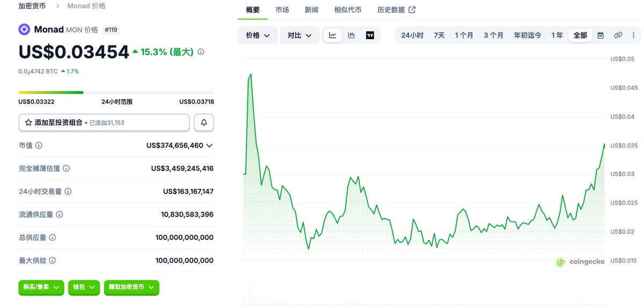Screen dimensions: 644x306
Task: Click info icon beside 最大供给
Action: point(53,260)
